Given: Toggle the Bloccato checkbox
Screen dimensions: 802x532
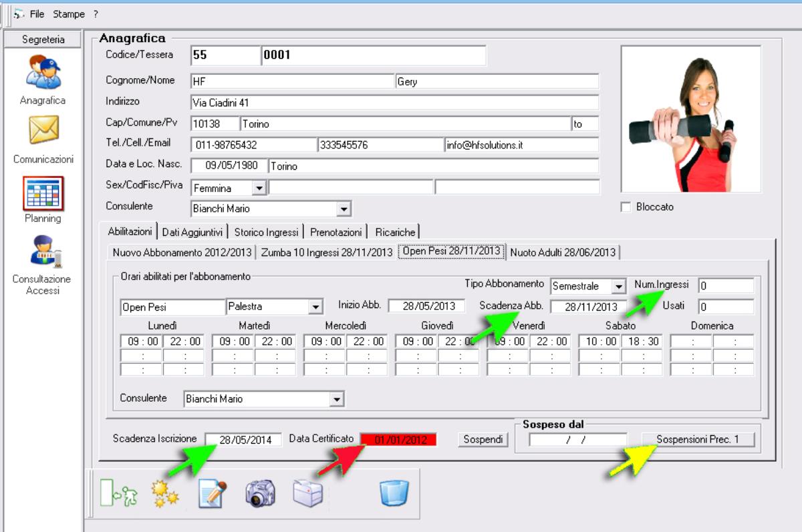Looking at the screenshot, I should coord(626,207).
